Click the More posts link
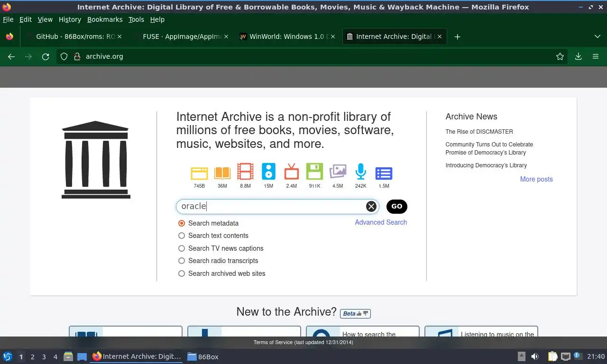The width and height of the screenshot is (607, 364). click(x=536, y=179)
